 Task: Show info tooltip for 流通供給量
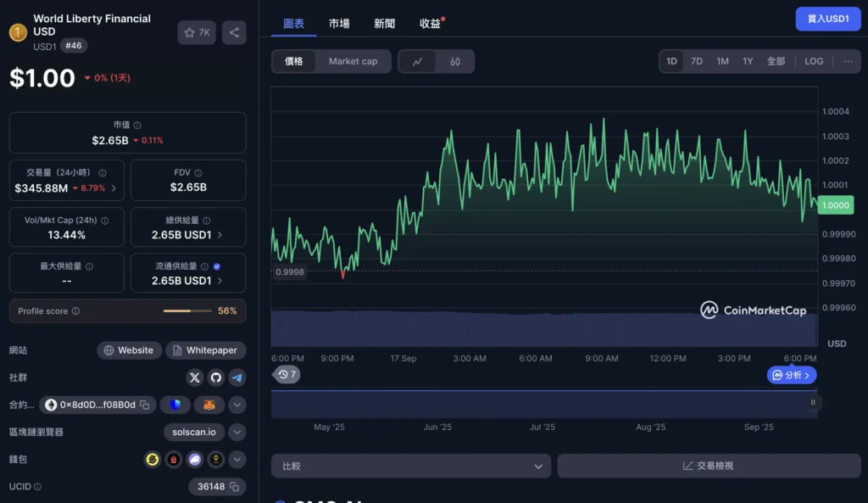[x=205, y=266]
